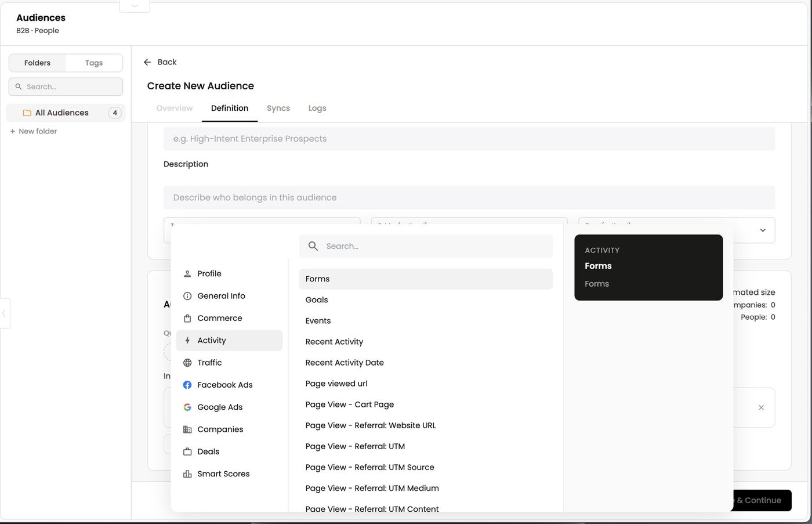The height and width of the screenshot is (524, 812).
Task: Click the Commerce shopping bag icon
Action: [x=187, y=319]
